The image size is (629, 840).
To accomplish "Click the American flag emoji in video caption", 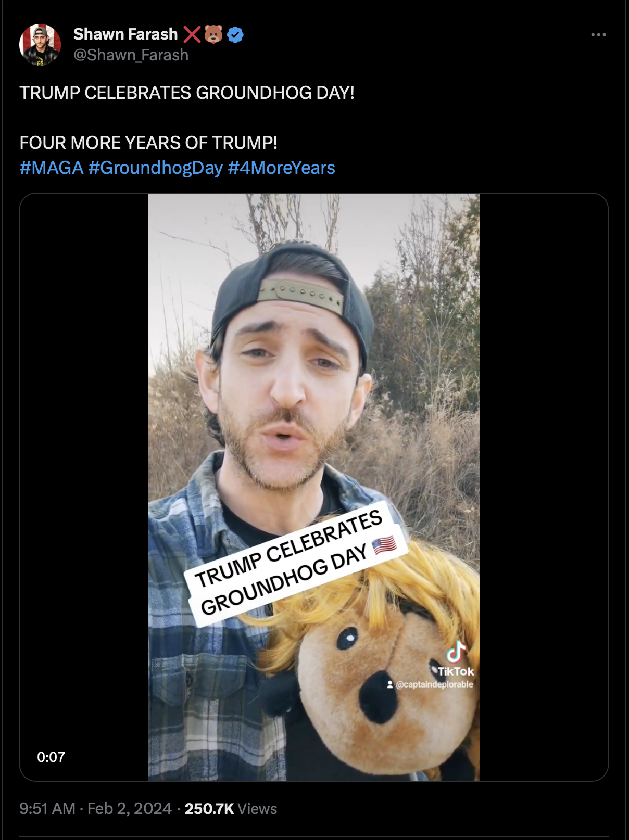I will click(x=384, y=545).
